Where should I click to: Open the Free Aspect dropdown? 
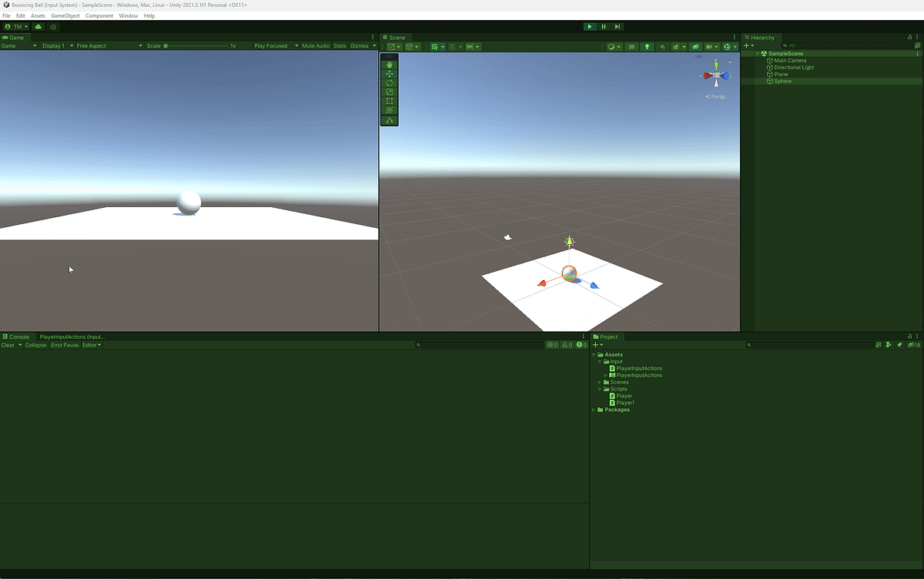[x=90, y=45]
